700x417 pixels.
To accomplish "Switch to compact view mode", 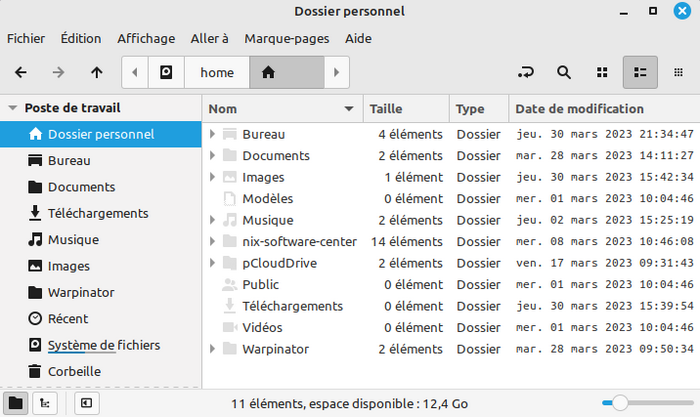I will pyautogui.click(x=678, y=72).
